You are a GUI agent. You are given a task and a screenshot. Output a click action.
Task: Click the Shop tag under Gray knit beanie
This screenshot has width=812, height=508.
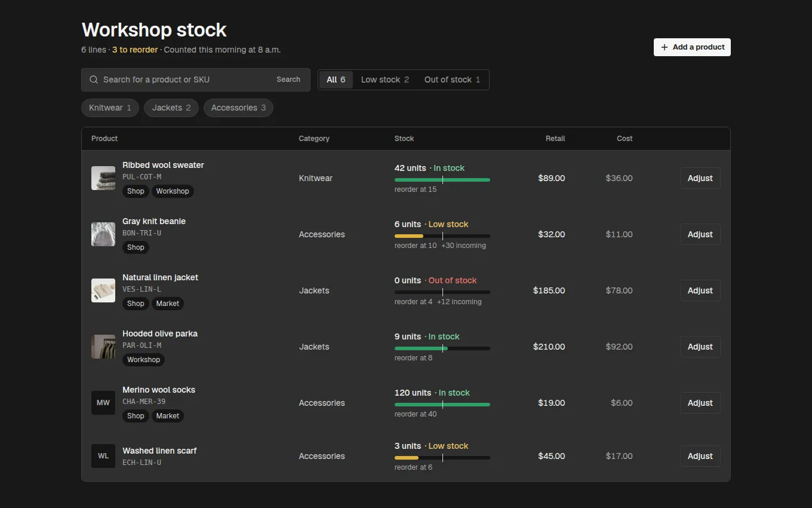click(x=136, y=247)
